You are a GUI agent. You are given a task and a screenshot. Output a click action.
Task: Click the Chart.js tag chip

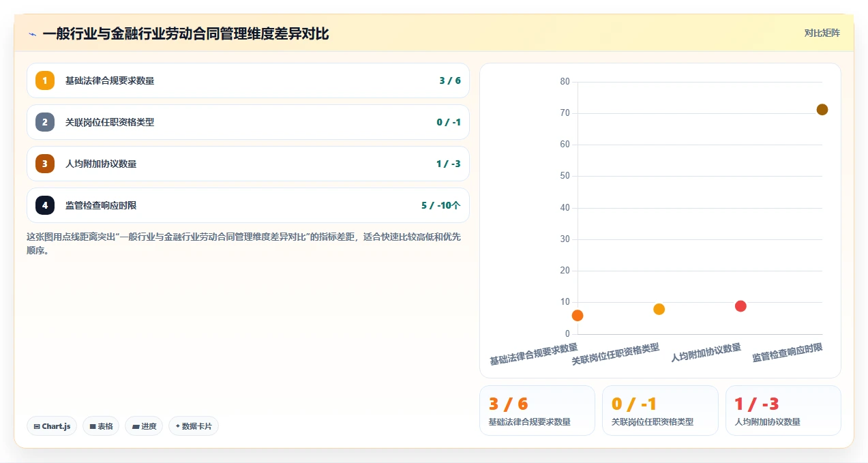53,426
